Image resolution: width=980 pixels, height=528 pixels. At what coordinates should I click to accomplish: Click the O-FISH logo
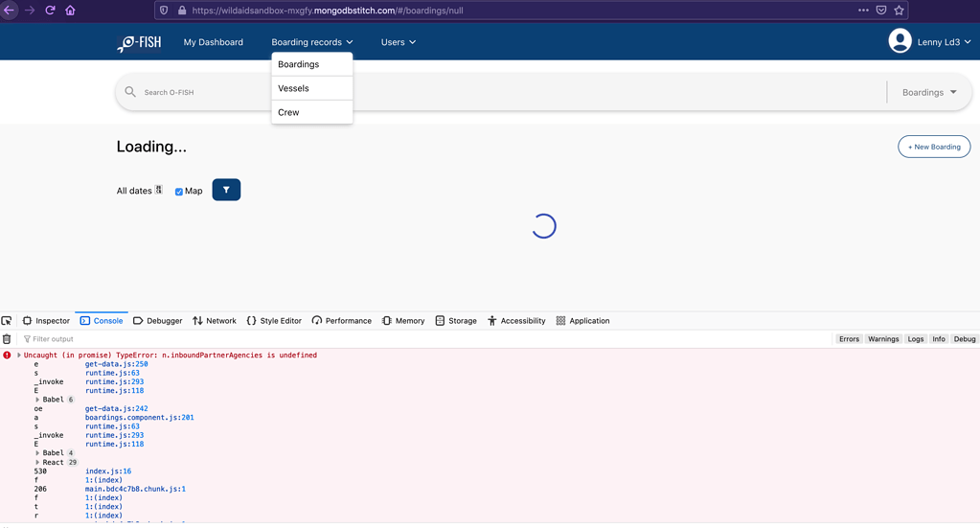tap(139, 42)
